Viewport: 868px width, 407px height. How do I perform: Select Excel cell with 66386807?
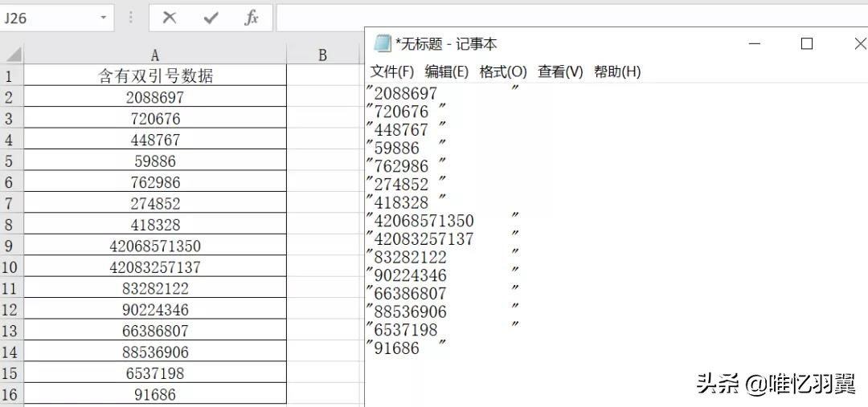155,330
